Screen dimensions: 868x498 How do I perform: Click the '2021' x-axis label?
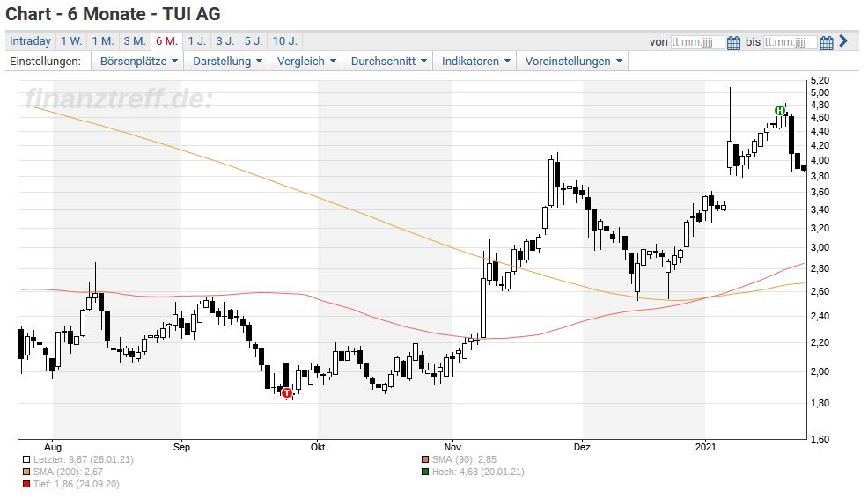point(706,447)
